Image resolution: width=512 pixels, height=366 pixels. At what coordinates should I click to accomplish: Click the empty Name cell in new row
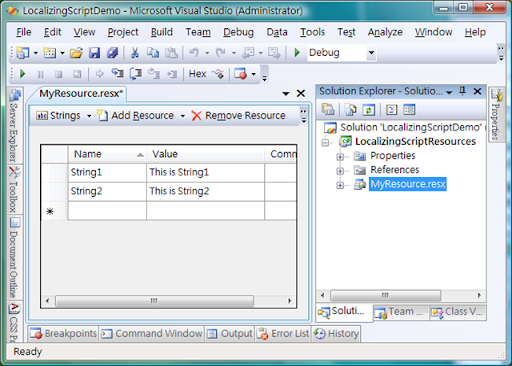pyautogui.click(x=107, y=211)
